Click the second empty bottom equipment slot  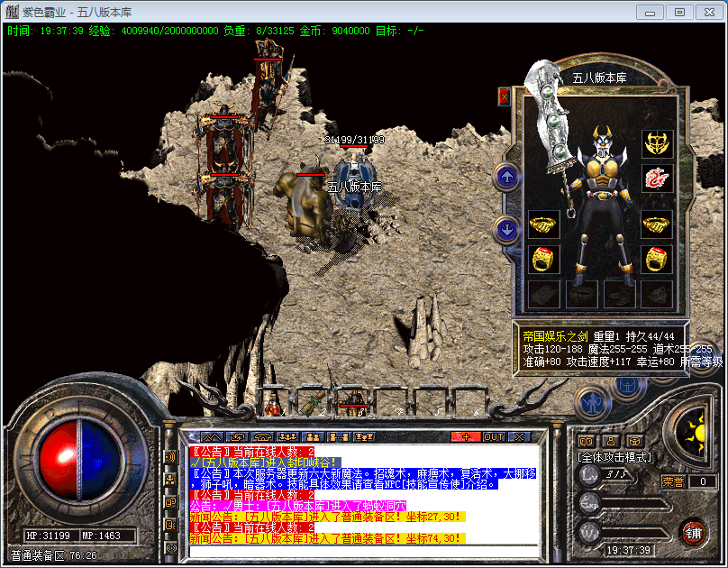(x=582, y=294)
